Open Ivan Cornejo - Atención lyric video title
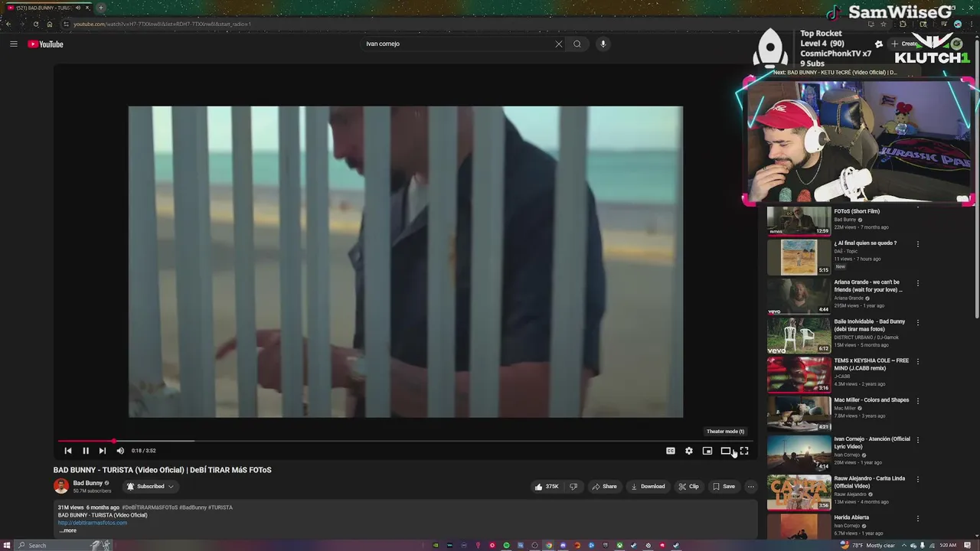Image resolution: width=980 pixels, height=551 pixels. pyautogui.click(x=872, y=442)
